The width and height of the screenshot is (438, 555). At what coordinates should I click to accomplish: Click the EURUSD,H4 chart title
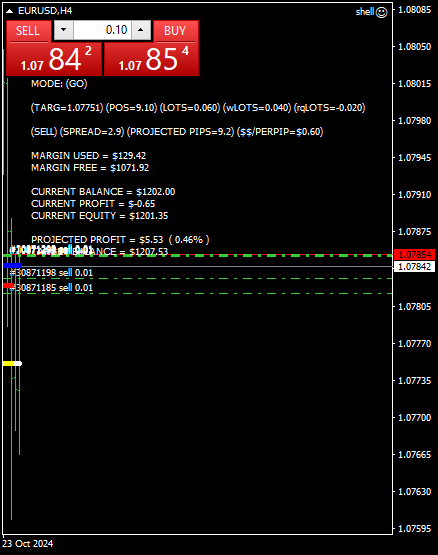pos(45,11)
